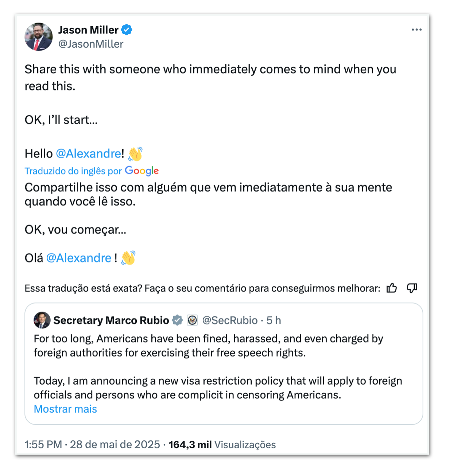This screenshot has height=476, width=453.
Task: Click the thumbs down translation feedback icon
Action: [x=412, y=288]
